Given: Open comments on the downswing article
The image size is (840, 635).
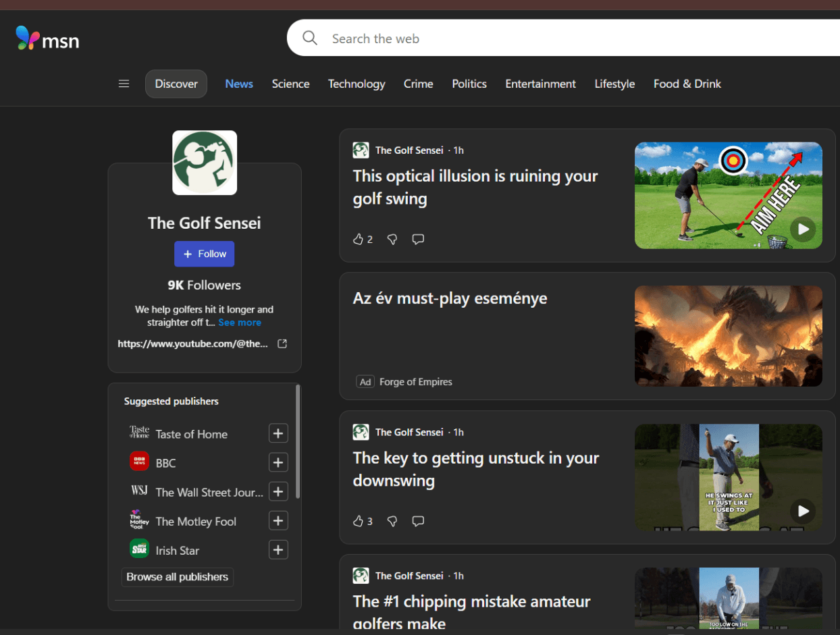Looking at the screenshot, I should click(x=418, y=521).
